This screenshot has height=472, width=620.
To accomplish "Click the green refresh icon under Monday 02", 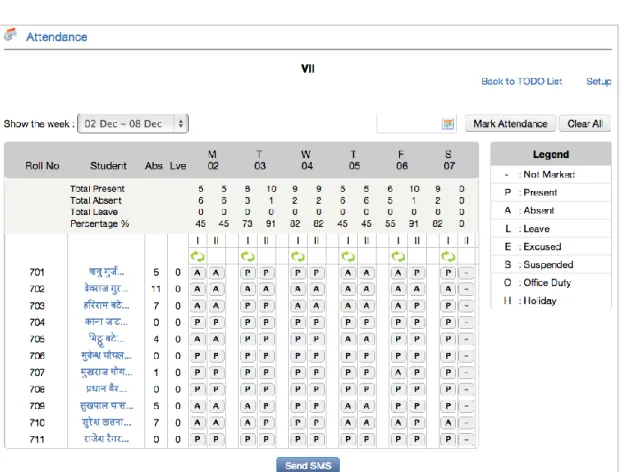I will click(197, 257).
